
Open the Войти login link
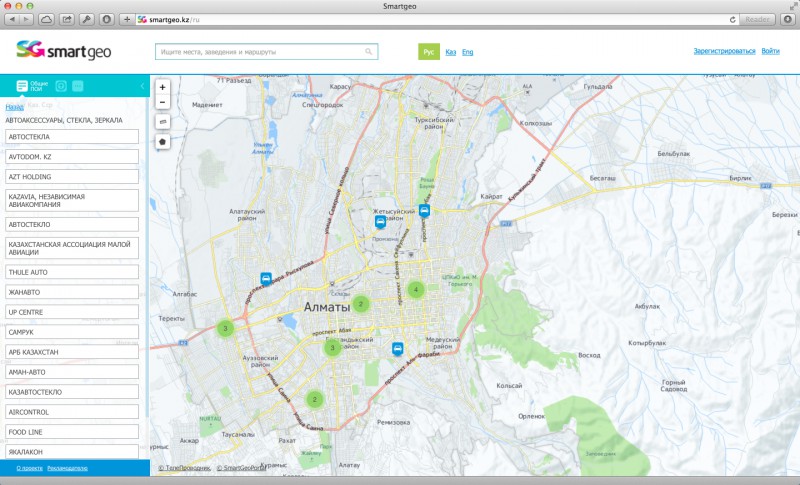point(770,51)
